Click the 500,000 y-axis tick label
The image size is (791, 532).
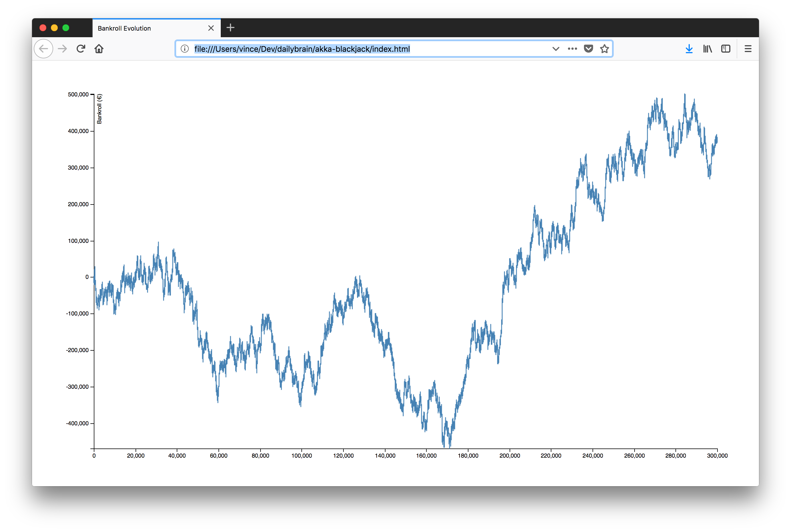point(78,94)
